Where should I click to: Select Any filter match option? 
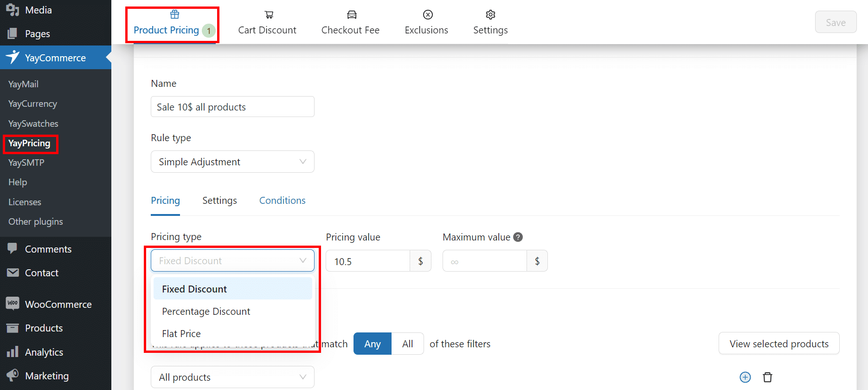(373, 344)
